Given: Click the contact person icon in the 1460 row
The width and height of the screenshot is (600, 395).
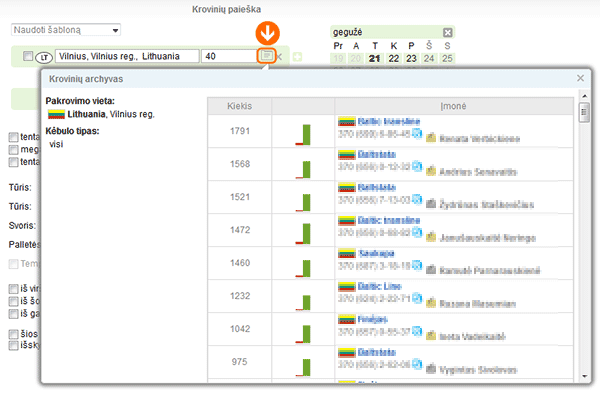Looking at the screenshot, I should (431, 269).
